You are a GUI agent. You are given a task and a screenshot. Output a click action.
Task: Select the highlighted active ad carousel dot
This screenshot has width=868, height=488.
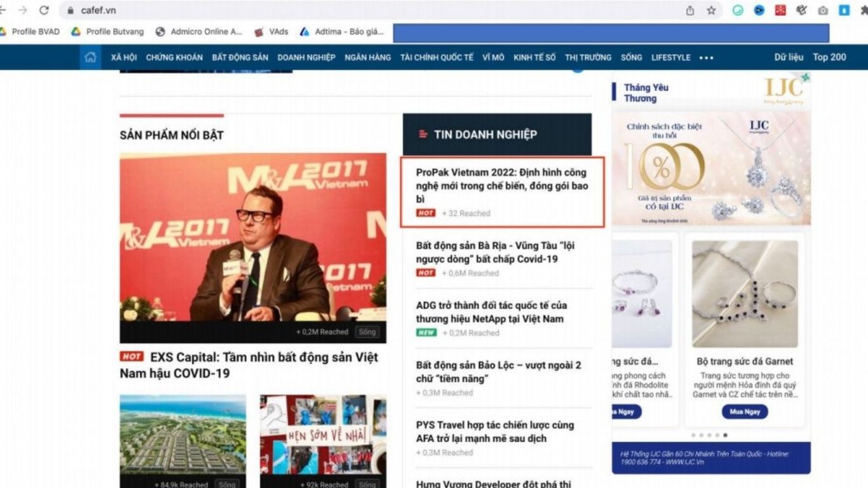pyautogui.click(x=726, y=436)
